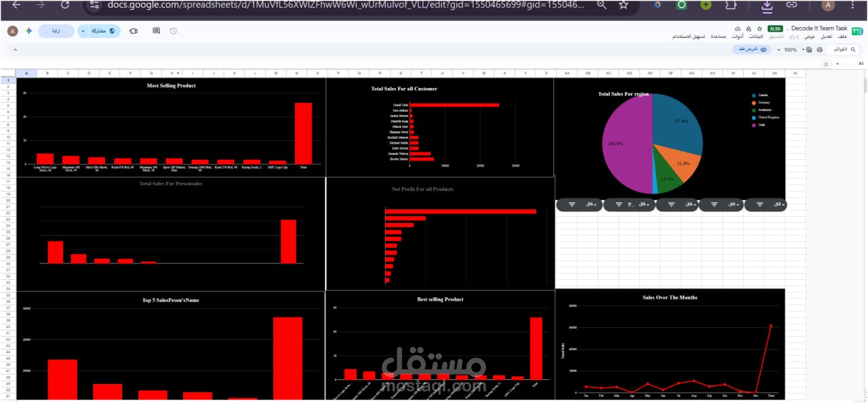Click the Top 5 SalesPeson'sName chart
Image resolution: width=868 pixels, height=403 pixels.
click(x=171, y=346)
